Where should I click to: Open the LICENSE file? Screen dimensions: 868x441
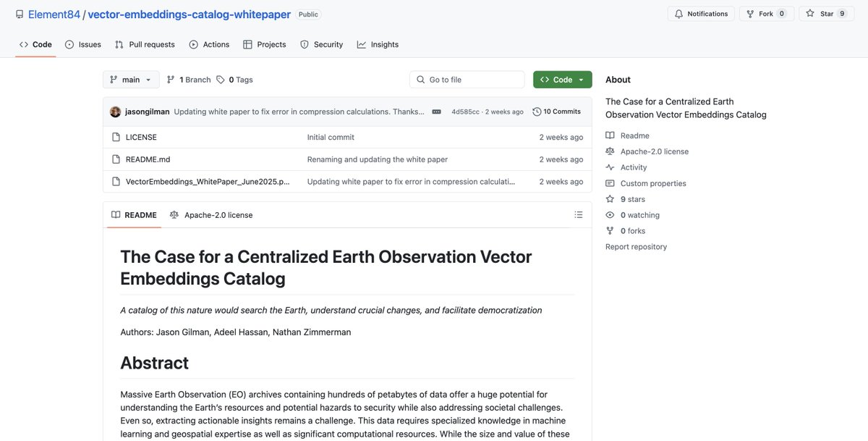point(141,137)
